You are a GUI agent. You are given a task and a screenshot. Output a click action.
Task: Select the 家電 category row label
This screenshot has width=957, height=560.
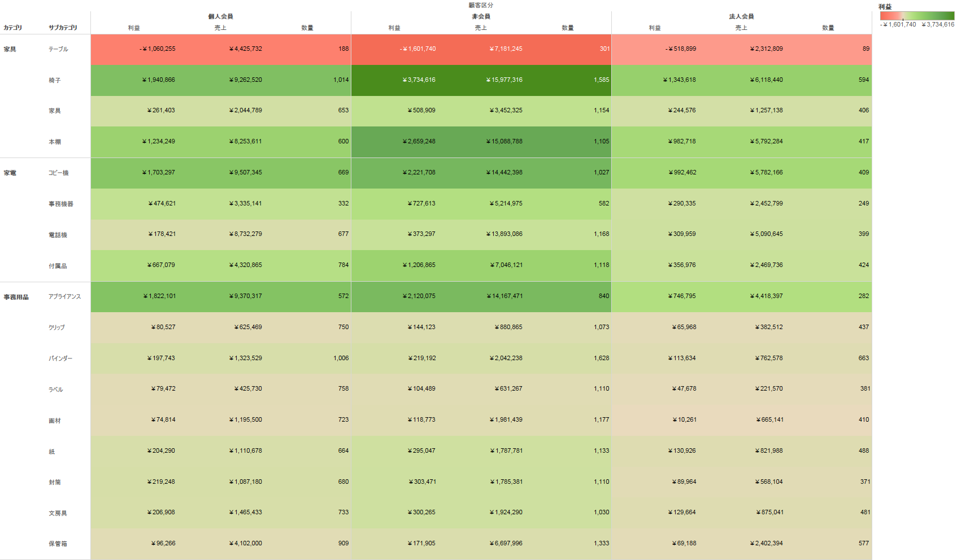[x=10, y=173]
